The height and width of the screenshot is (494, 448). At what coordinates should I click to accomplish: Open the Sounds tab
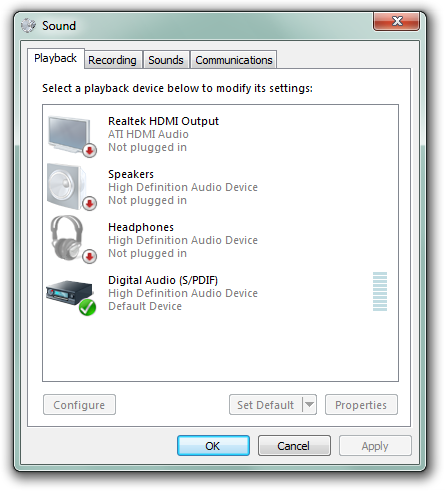coord(166,60)
